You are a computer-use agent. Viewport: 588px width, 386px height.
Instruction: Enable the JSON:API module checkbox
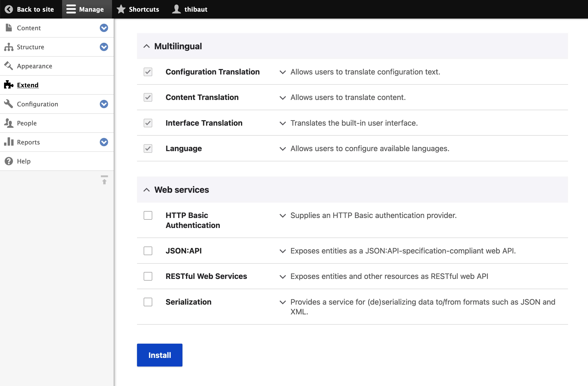click(148, 250)
